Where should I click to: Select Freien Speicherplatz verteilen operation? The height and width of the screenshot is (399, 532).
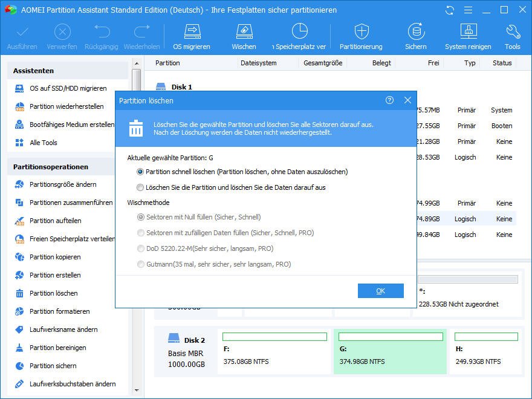pos(65,239)
